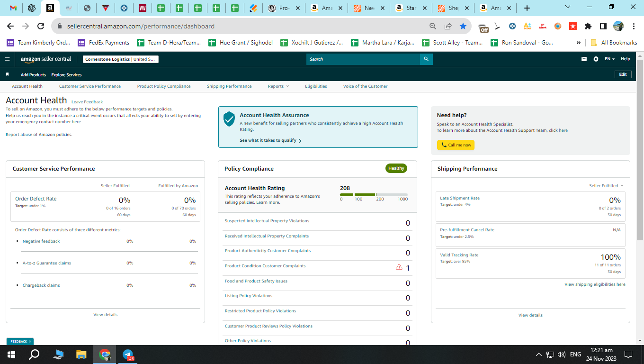Open Restricted Product Policy Violations
The image size is (644, 364).
click(x=260, y=311)
